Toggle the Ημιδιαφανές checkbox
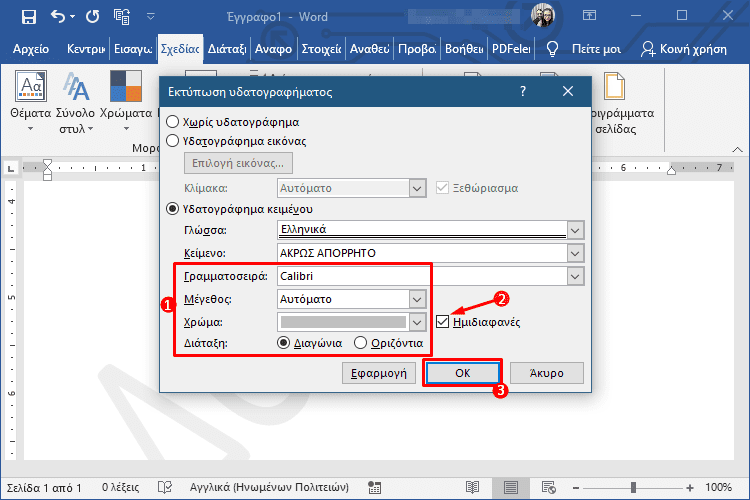The width and height of the screenshot is (750, 500). pos(443,322)
